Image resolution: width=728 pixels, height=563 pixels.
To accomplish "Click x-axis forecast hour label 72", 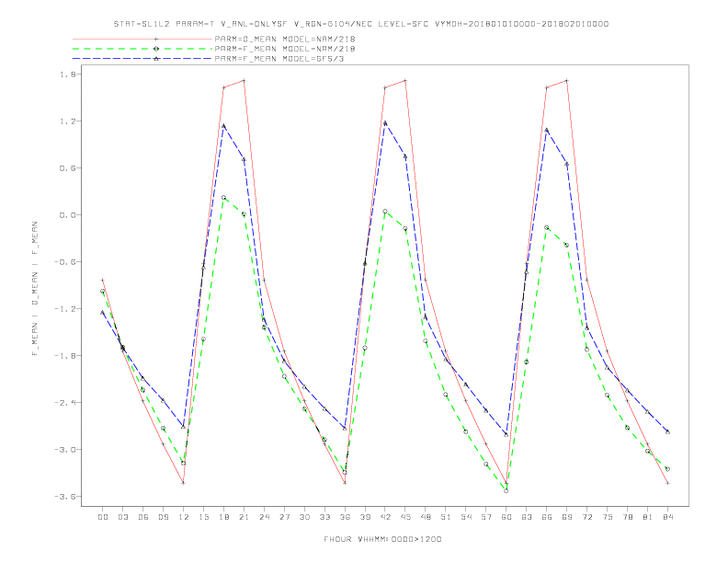I will coord(587,517).
